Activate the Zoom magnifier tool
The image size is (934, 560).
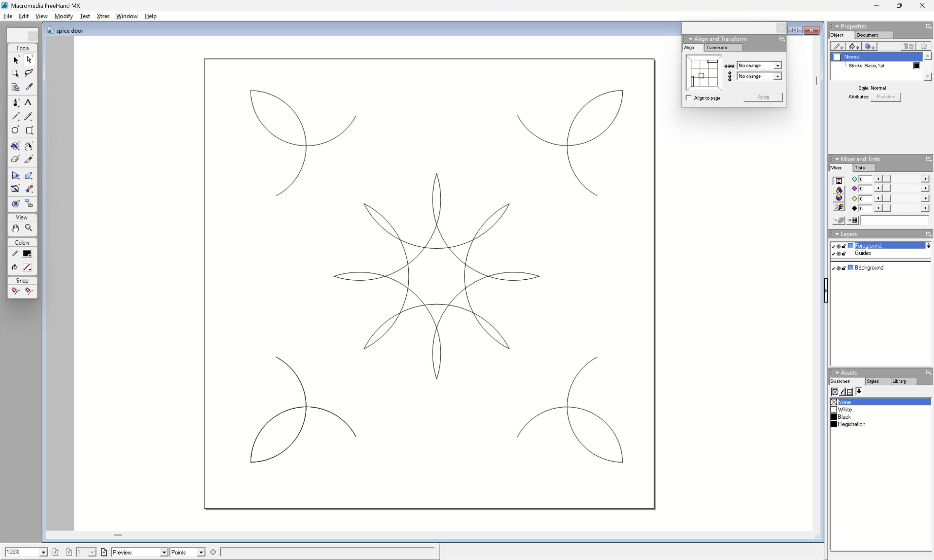click(28, 227)
